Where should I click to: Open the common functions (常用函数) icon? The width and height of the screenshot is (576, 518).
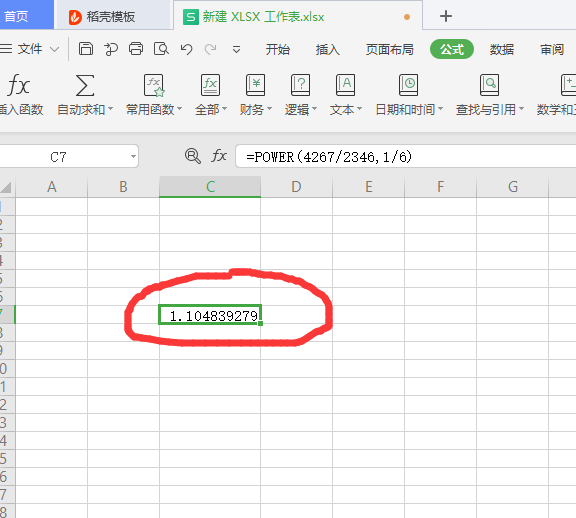click(154, 85)
